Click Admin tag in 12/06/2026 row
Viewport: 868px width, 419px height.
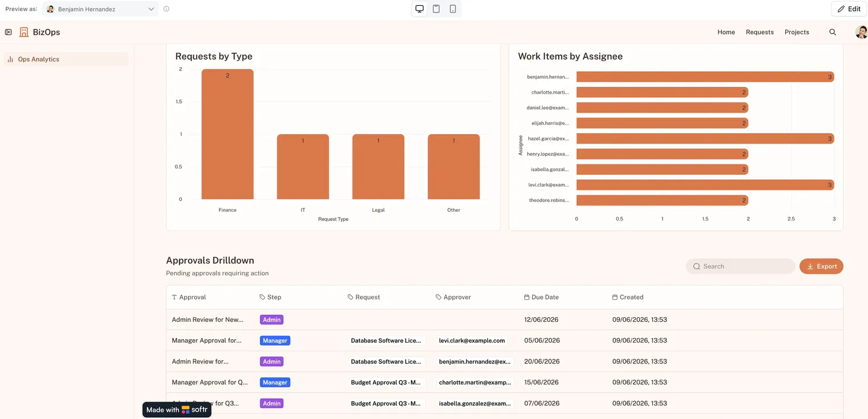pyautogui.click(x=271, y=319)
